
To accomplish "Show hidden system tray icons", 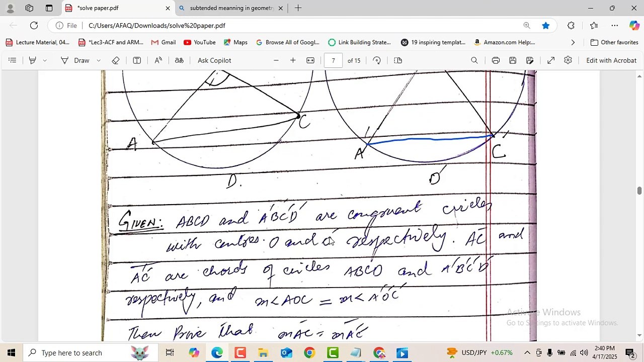I will tap(527, 352).
